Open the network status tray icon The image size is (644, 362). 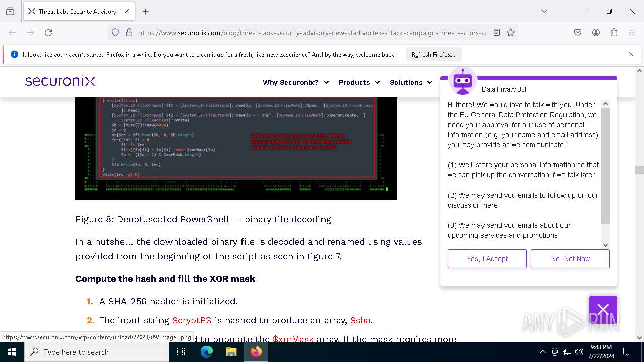pyautogui.click(x=567, y=352)
